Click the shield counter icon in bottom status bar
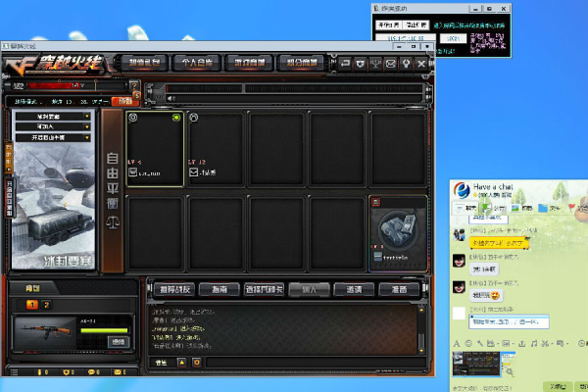Image resolution: width=588 pixels, height=392 pixels. click(66, 372)
